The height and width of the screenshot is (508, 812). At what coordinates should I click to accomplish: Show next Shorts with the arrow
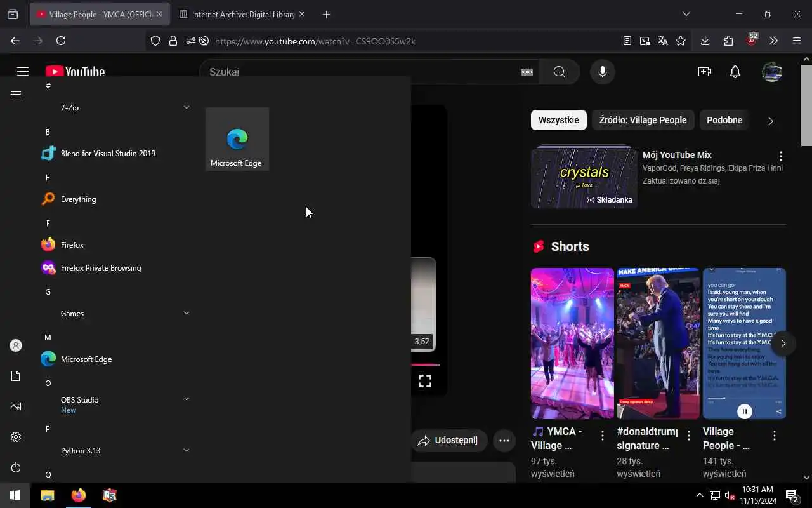coord(783,344)
